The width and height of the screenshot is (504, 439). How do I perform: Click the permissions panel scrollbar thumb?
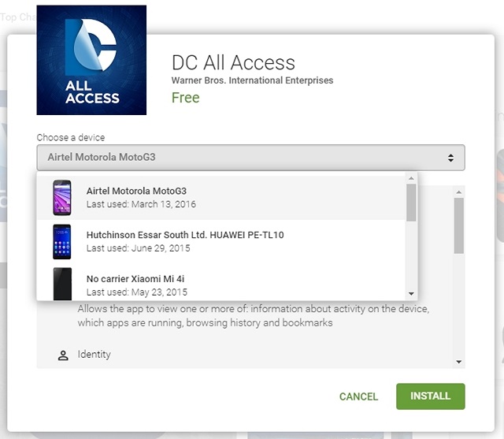point(459,225)
